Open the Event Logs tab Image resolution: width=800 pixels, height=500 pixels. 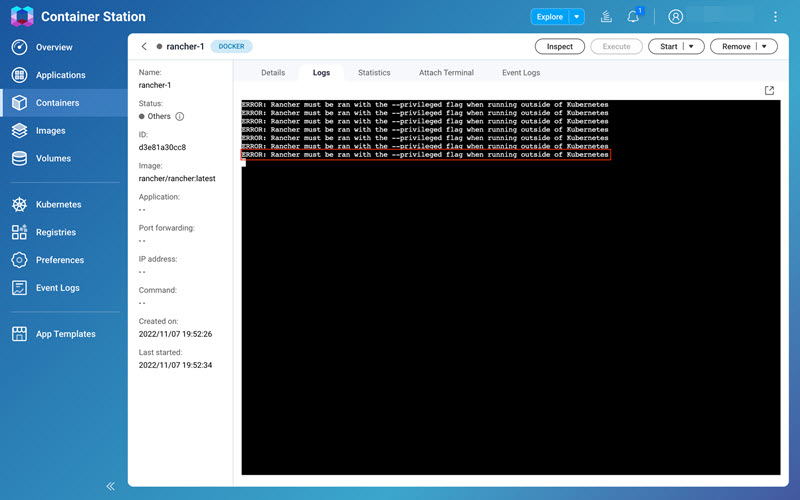tap(521, 72)
